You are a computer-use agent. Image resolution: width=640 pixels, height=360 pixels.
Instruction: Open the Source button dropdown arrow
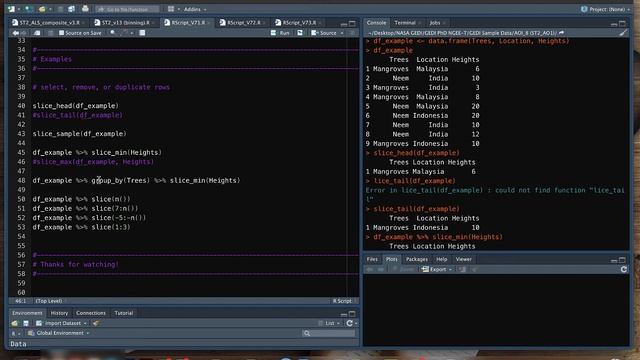point(342,33)
